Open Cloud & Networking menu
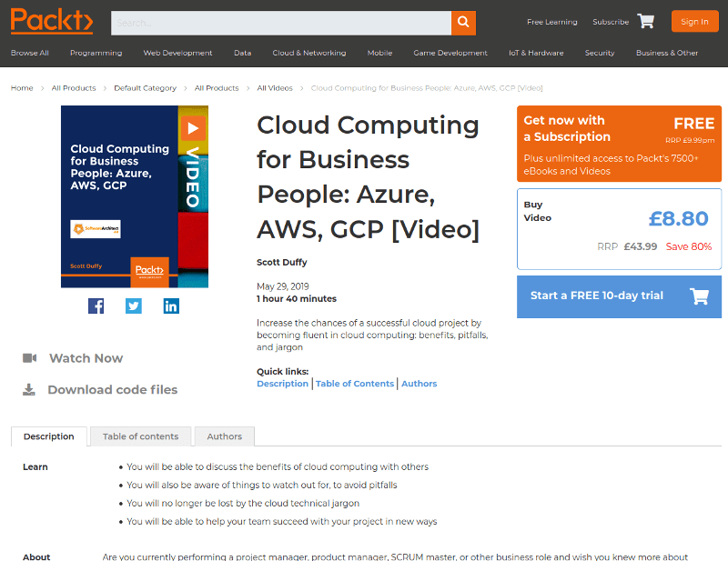The height and width of the screenshot is (561, 728). coord(309,53)
